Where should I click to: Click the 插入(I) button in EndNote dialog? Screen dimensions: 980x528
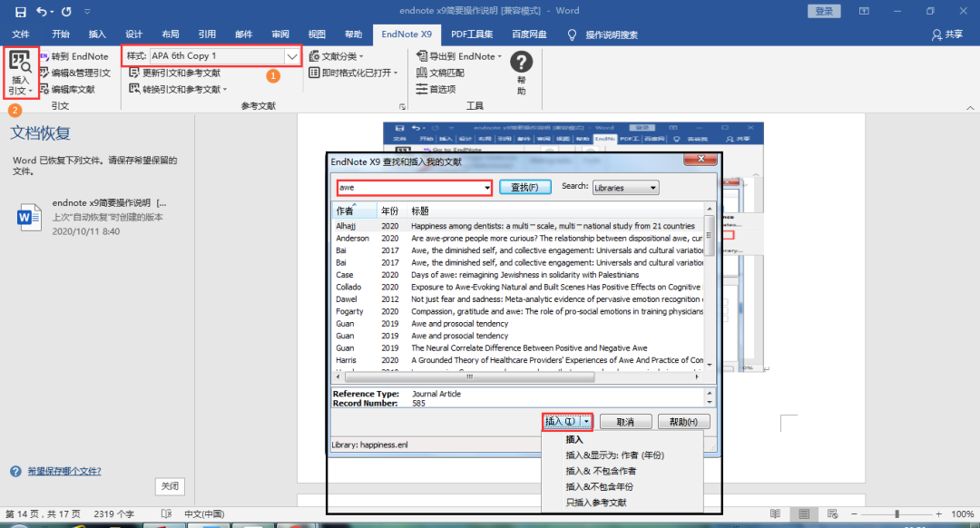tap(561, 422)
